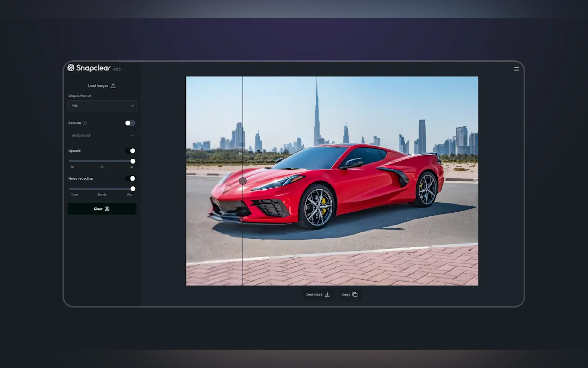Click the Snapclear logo icon
This screenshot has height=368, width=588.
pyautogui.click(x=71, y=68)
